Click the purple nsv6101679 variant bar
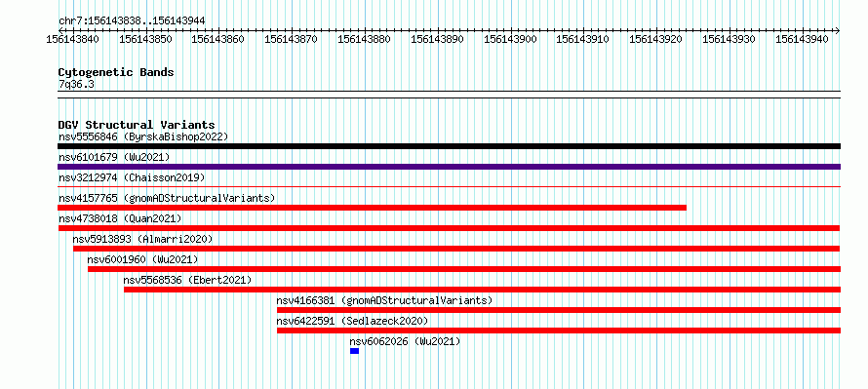868x389 pixels. click(449, 167)
